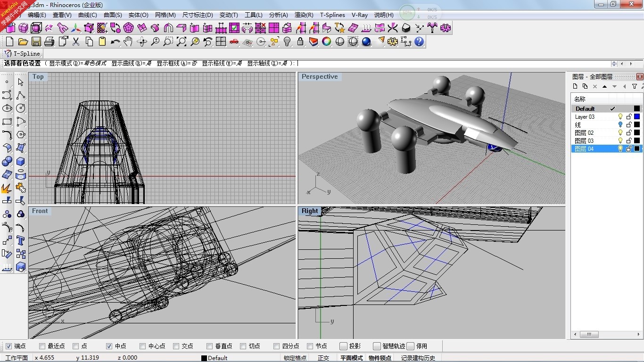The image size is (644, 362).
Task: Toggle 正交 ortho in status bar
Action: (323, 358)
